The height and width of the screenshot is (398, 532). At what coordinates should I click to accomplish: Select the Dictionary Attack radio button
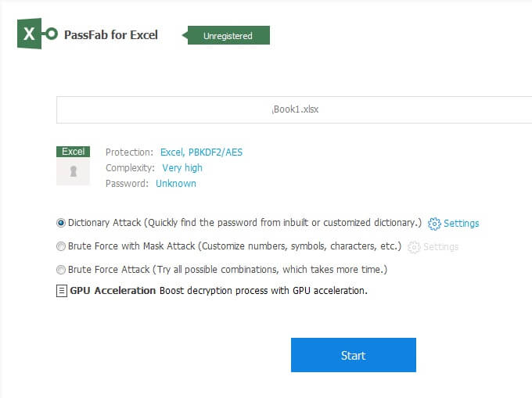61,223
